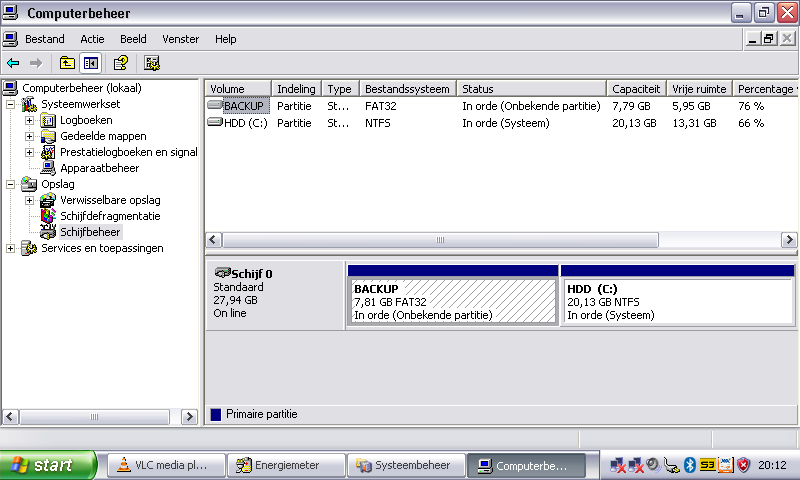
Task: Select the Opslag icon
Action: tap(29, 184)
